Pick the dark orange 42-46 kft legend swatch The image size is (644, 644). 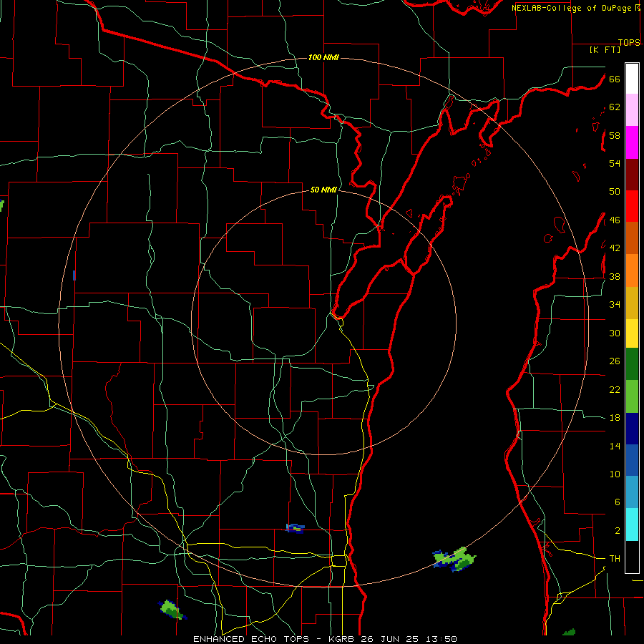632,238
